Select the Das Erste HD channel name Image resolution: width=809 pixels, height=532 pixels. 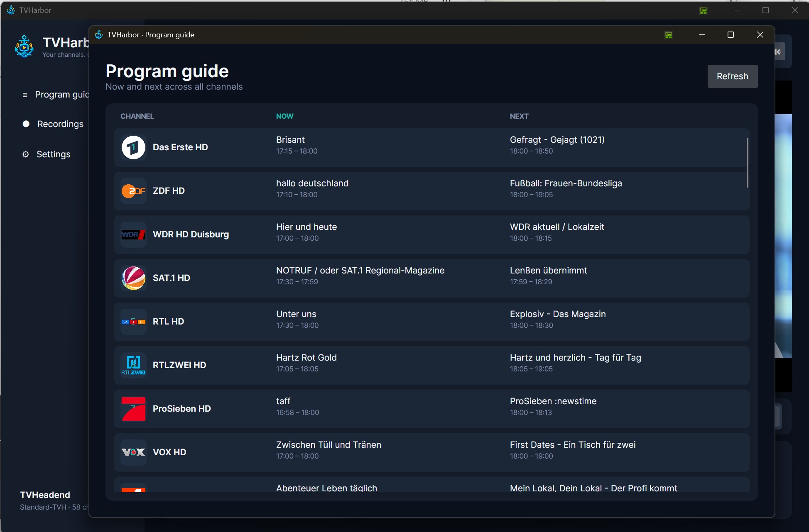click(180, 147)
